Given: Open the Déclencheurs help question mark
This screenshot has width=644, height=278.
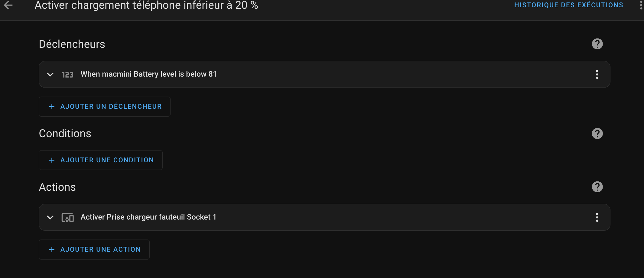Looking at the screenshot, I should coord(597,44).
